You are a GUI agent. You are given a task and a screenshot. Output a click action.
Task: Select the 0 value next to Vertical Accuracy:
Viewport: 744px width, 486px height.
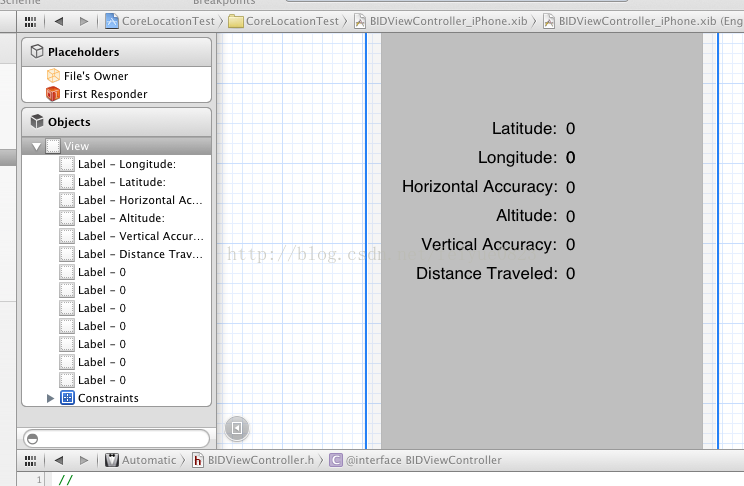click(570, 245)
